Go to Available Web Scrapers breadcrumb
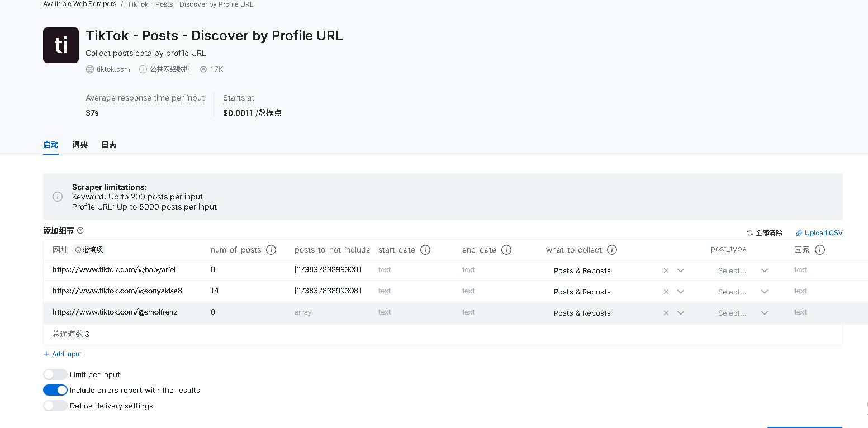 (x=80, y=4)
